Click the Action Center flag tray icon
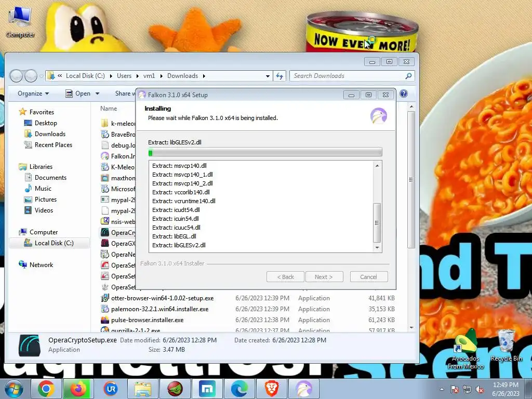Viewport: 532px width, 399px height. [x=454, y=389]
